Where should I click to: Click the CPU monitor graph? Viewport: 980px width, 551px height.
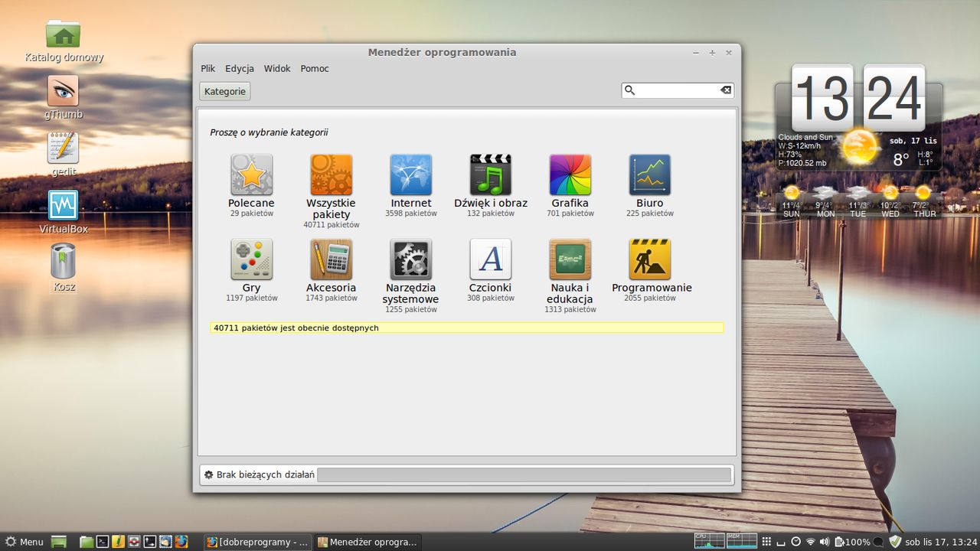(x=709, y=541)
